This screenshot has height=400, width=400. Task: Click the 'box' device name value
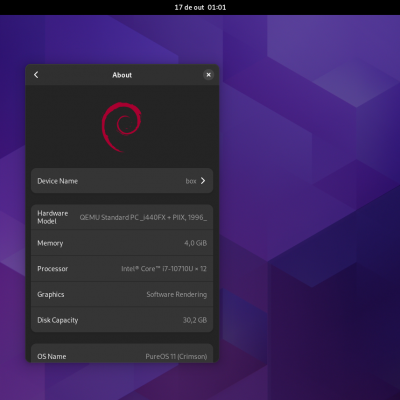coord(191,181)
